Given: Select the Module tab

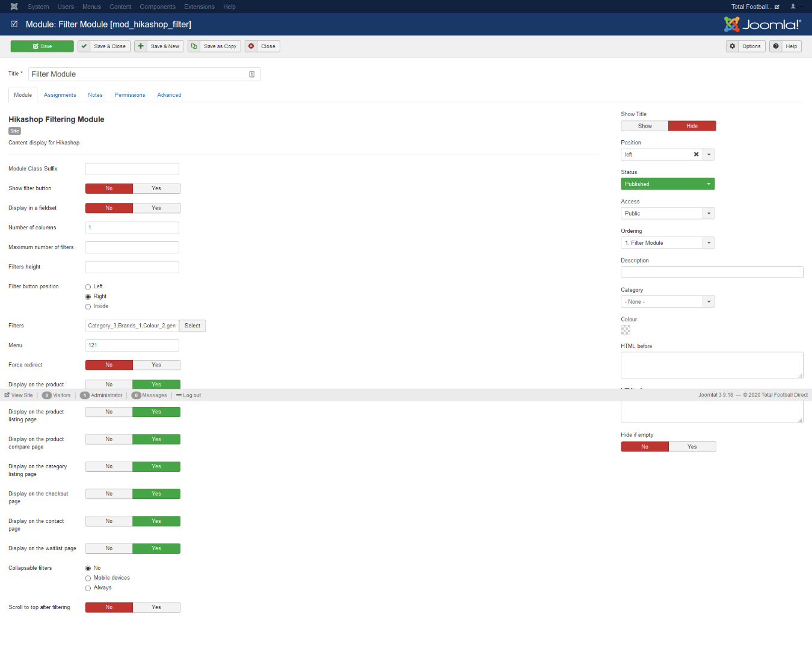Looking at the screenshot, I should [x=23, y=95].
